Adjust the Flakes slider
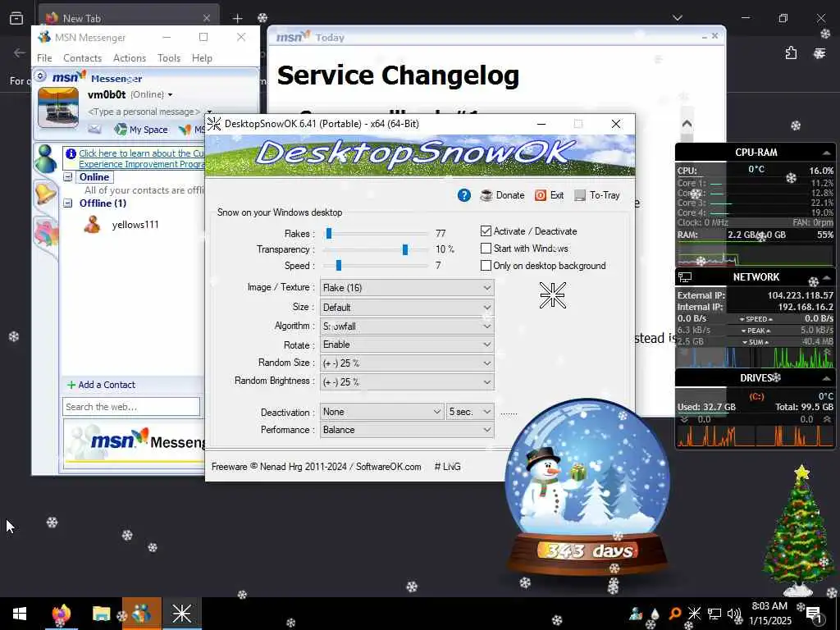 click(x=329, y=234)
